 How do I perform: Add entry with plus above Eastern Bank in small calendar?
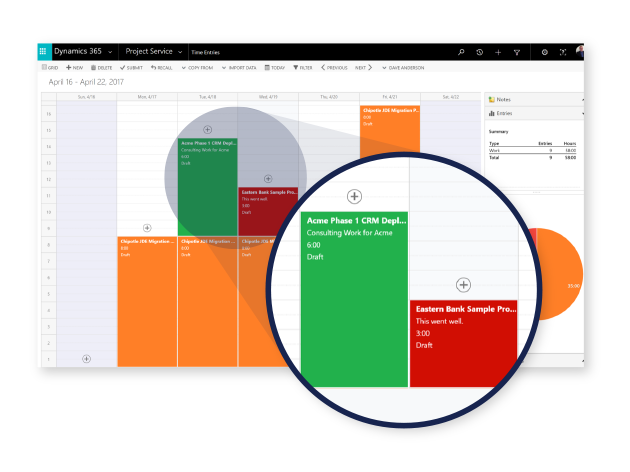pyautogui.click(x=268, y=178)
